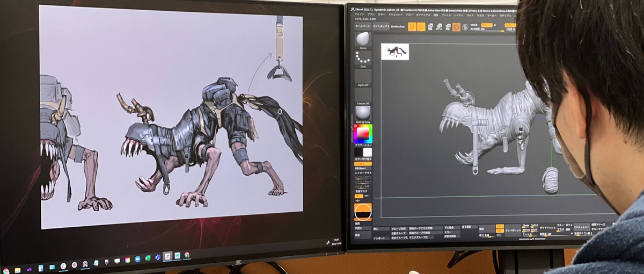This screenshot has width=644, height=274.
Task: Open the ドキュメント menu
Action: [x=396, y=15]
